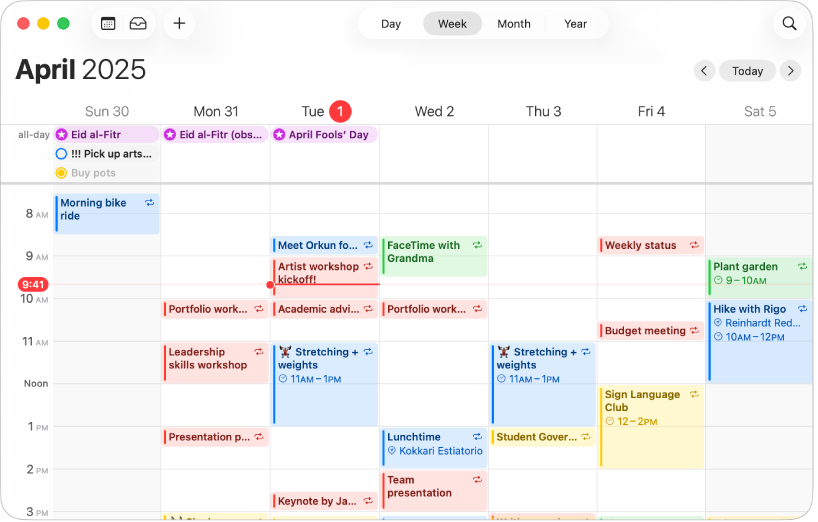Click the 9:41 current time marker
This screenshot has width=818, height=522.
33,285
